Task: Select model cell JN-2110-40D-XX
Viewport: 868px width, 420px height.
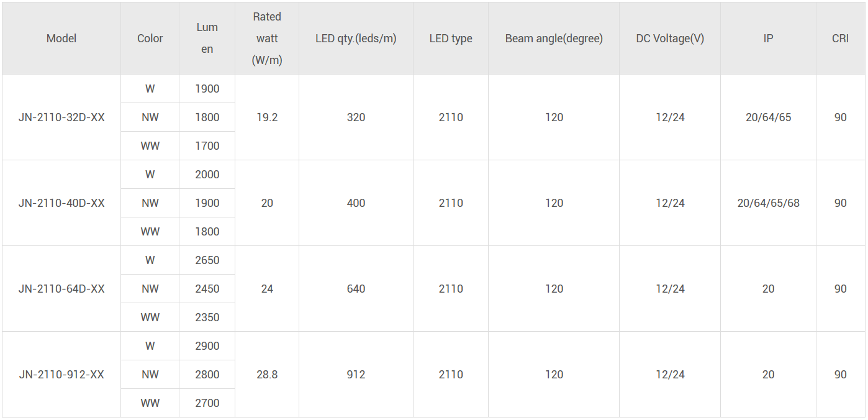Action: [x=61, y=203]
